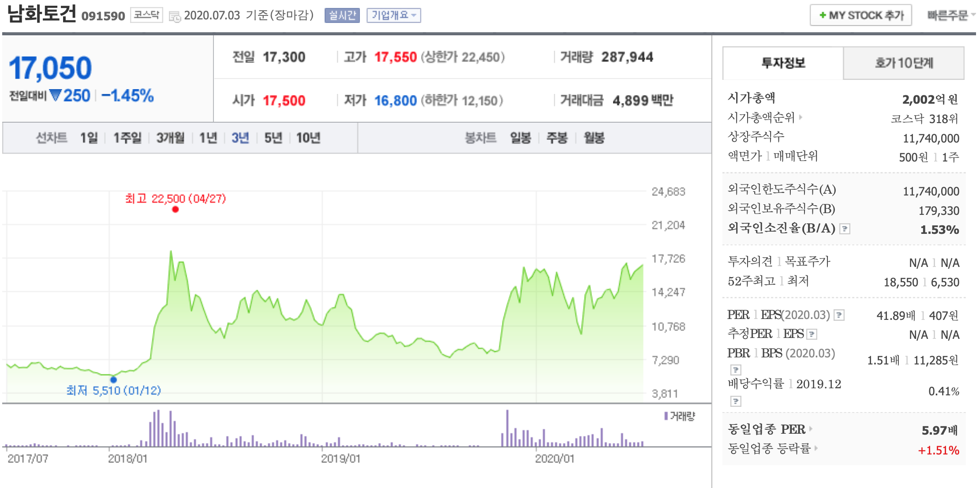Click the BPS value 11,285원
Viewport: 980px width, 488px height.
click(x=936, y=360)
